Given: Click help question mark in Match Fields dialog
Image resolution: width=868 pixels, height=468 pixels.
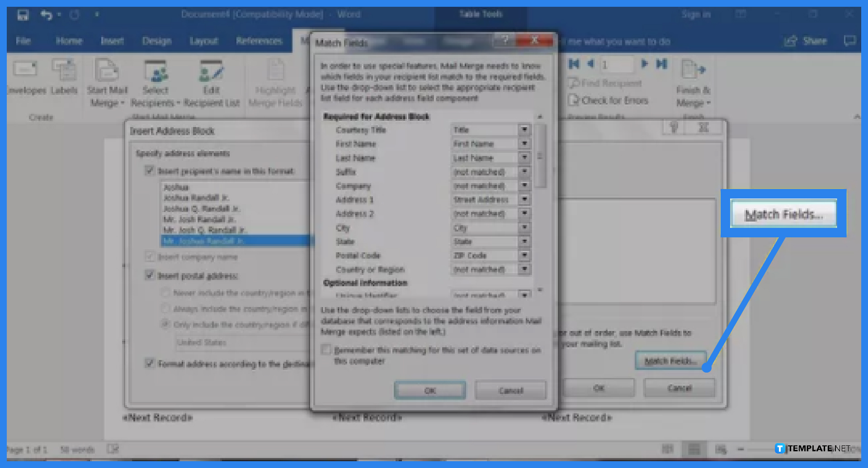Looking at the screenshot, I should point(505,40).
